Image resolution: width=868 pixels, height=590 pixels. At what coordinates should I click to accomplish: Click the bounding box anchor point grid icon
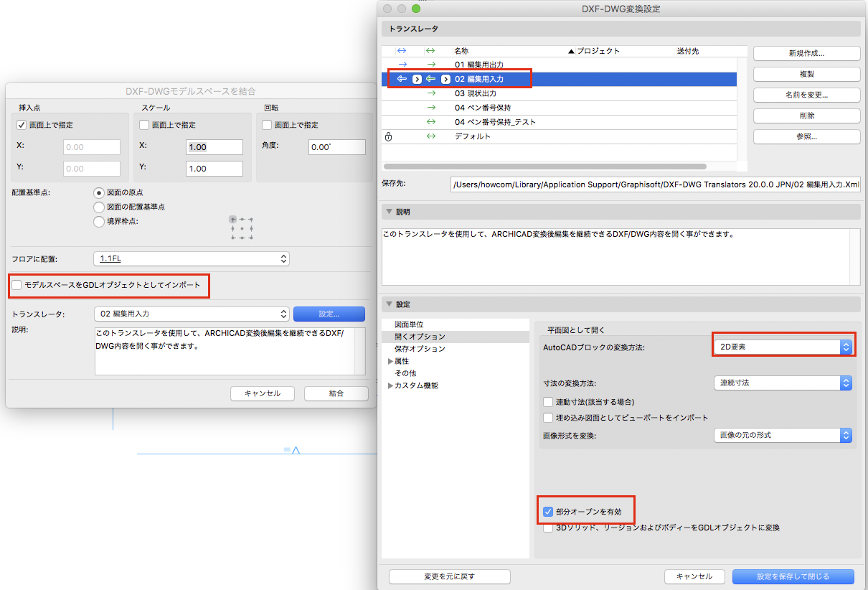pos(242,228)
